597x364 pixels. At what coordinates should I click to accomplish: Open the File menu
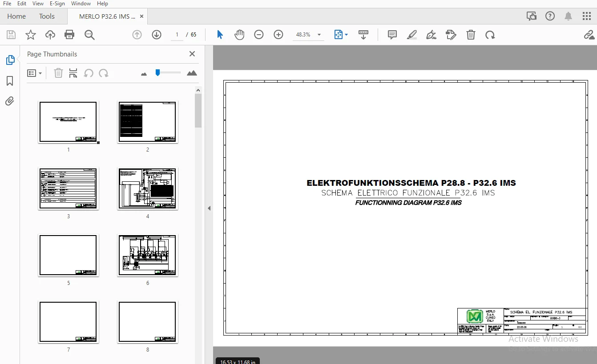point(7,4)
